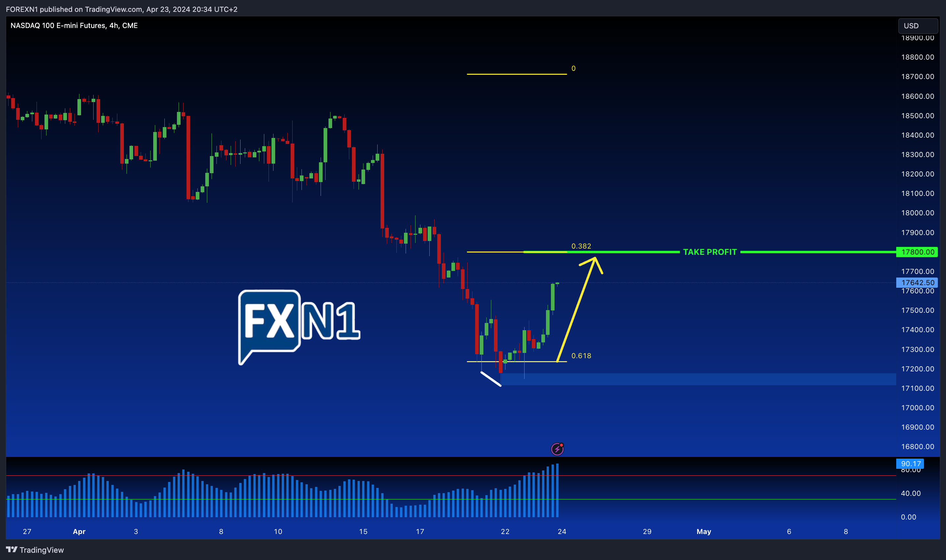Click the oscillator value label 90.17
Viewport: 946px width, 560px height.
[x=910, y=464]
